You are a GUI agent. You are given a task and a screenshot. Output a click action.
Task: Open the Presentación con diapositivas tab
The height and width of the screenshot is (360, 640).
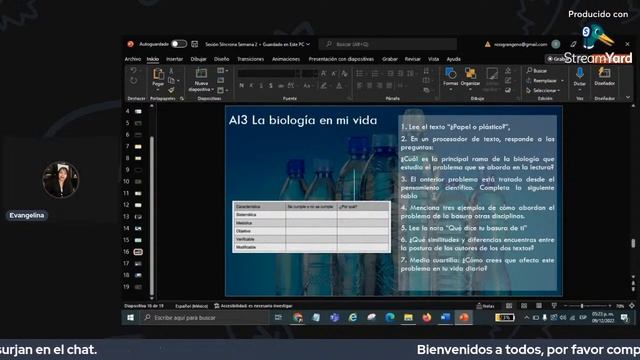tap(341, 59)
